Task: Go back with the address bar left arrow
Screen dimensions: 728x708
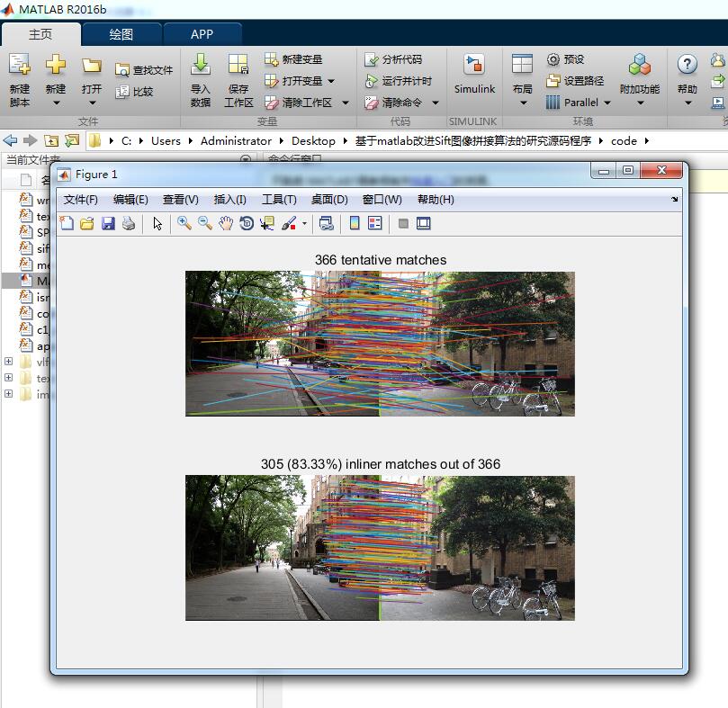Action: (x=10, y=140)
